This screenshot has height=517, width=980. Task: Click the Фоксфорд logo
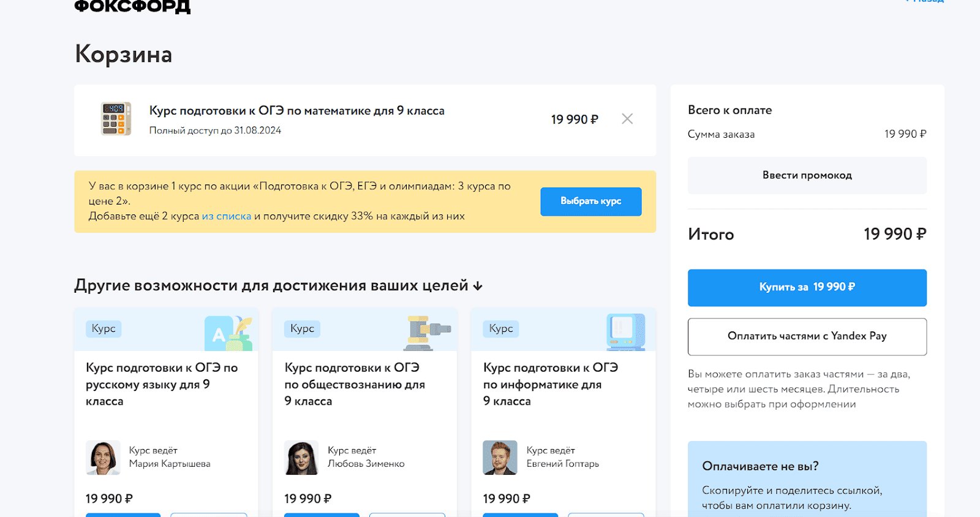point(132,7)
